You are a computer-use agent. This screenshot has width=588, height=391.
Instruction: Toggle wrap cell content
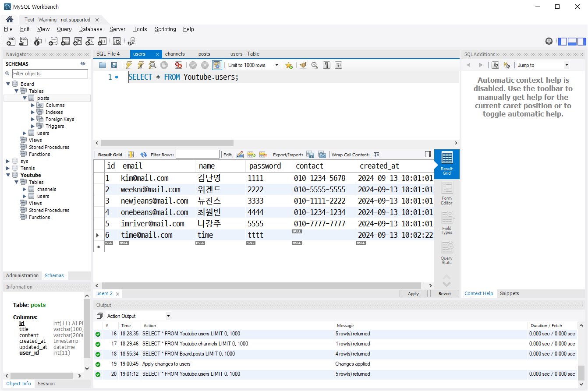click(377, 155)
